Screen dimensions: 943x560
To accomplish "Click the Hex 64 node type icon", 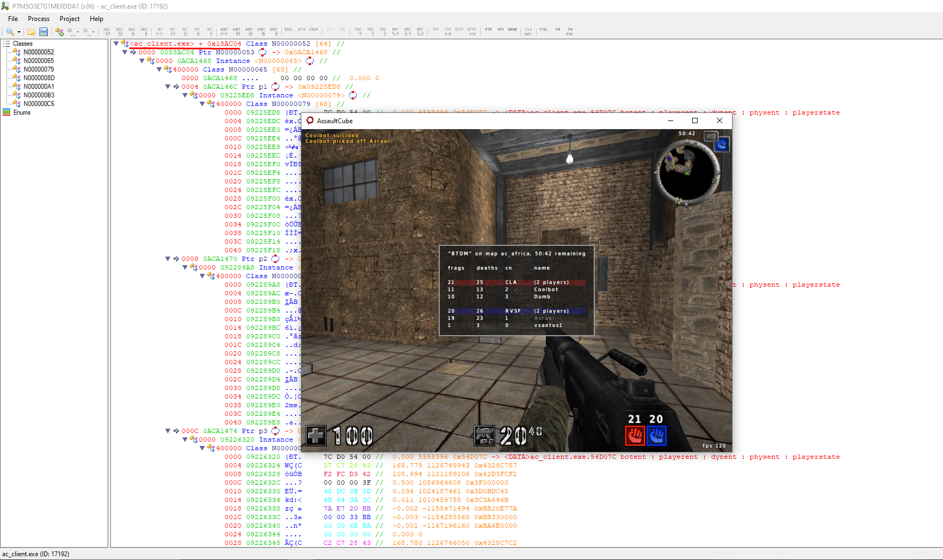I will coord(107,32).
